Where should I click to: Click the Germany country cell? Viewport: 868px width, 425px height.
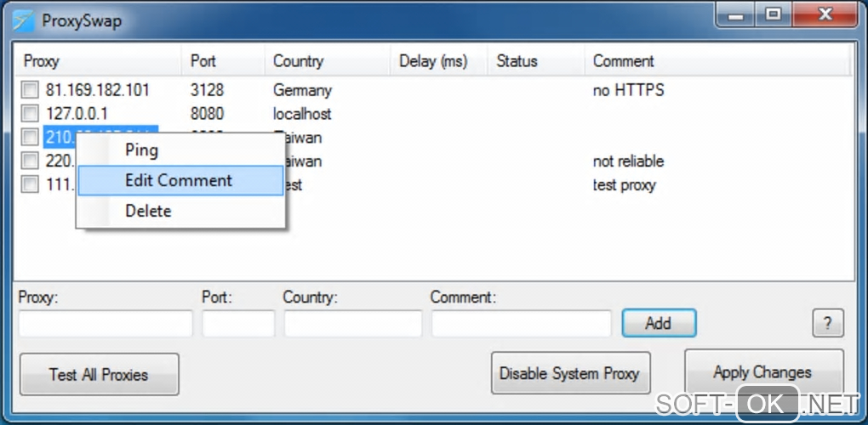click(302, 91)
